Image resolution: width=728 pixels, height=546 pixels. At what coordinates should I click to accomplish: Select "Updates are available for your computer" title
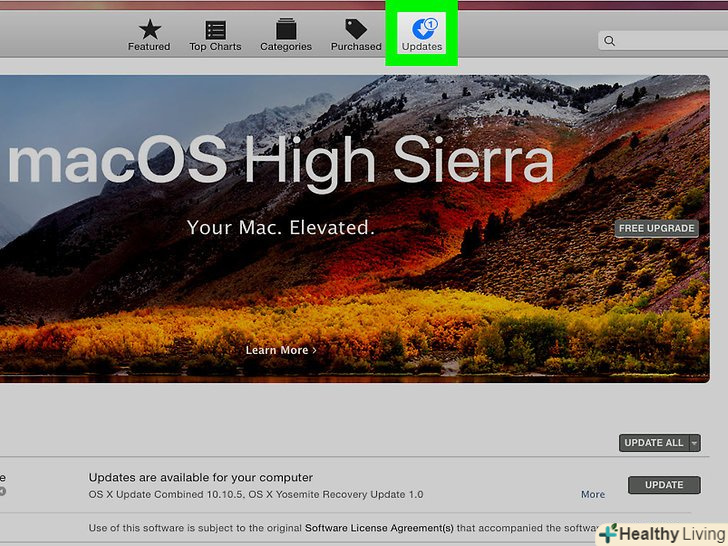pos(200,477)
